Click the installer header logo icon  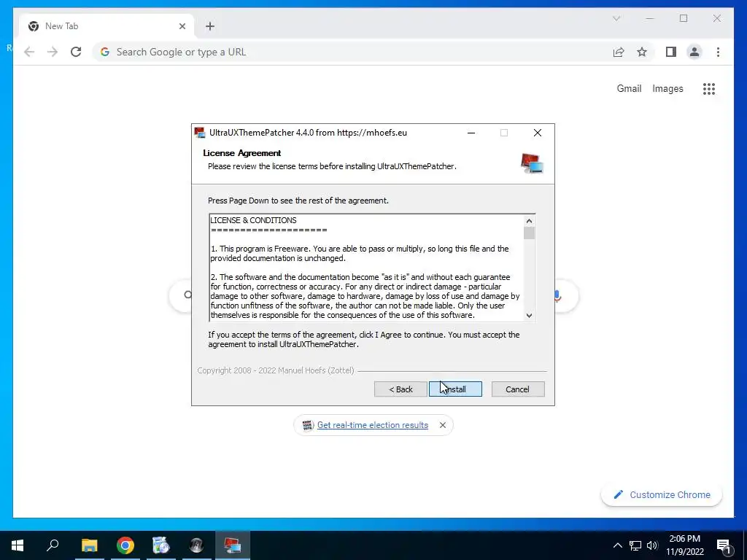point(532,163)
